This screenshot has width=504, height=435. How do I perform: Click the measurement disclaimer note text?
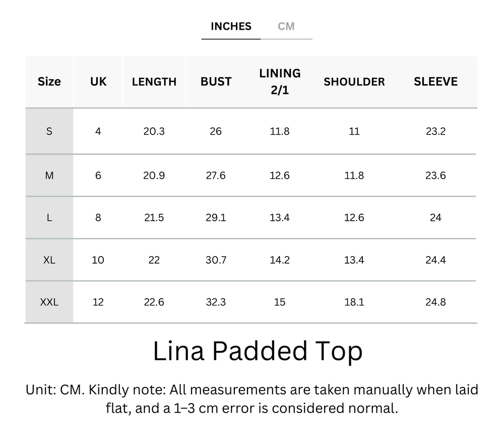click(252, 398)
